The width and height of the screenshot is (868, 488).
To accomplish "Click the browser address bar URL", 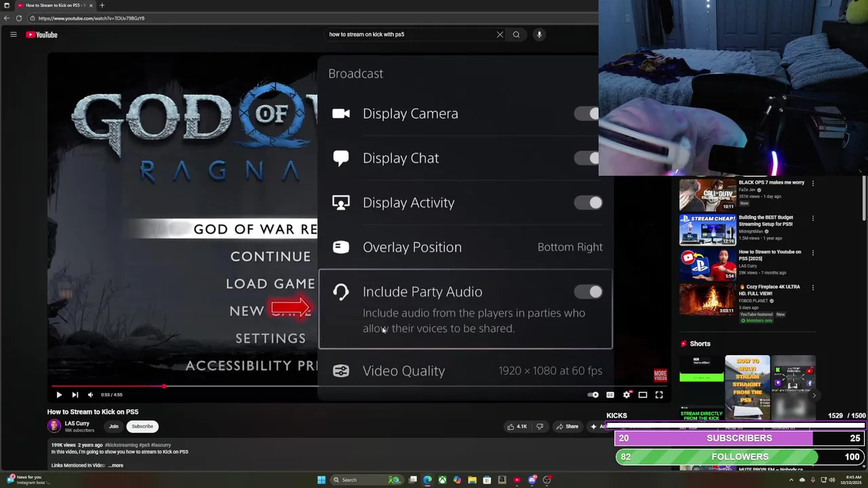I will coord(92,18).
